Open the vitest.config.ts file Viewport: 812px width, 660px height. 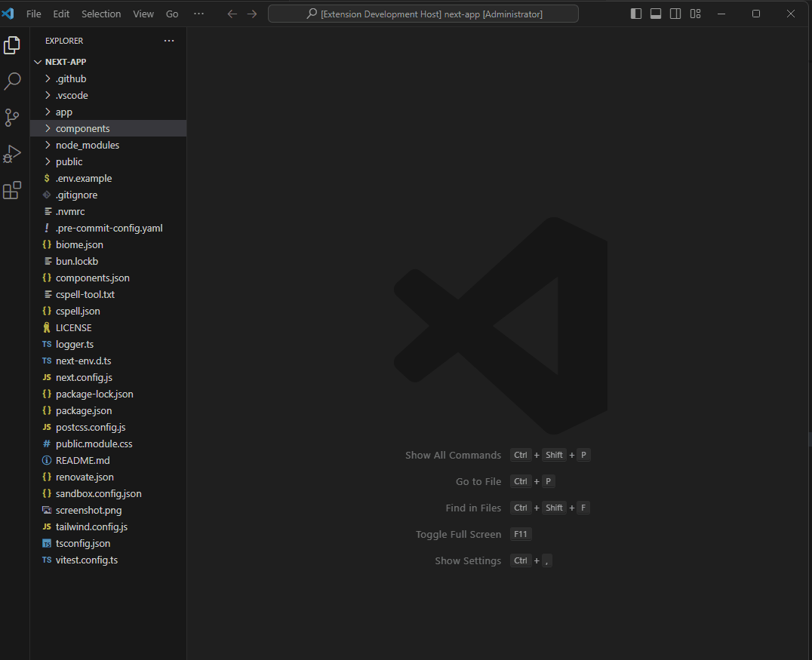coord(108,560)
